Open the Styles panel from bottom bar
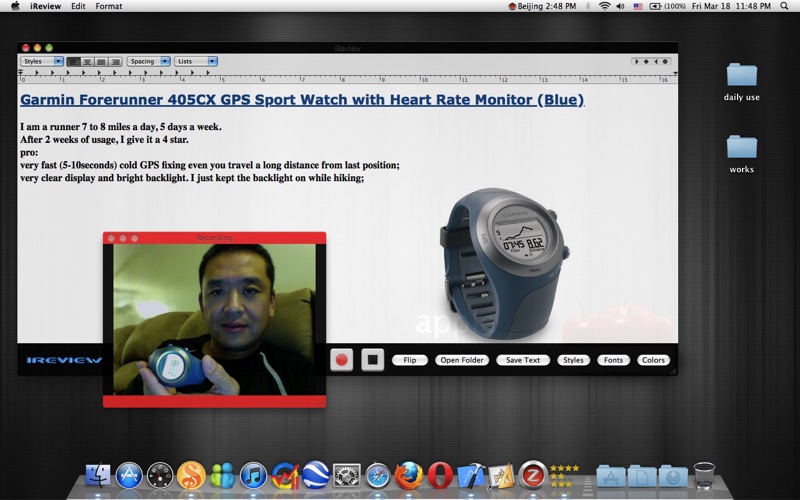Viewport: 800px width, 500px height. click(x=573, y=360)
